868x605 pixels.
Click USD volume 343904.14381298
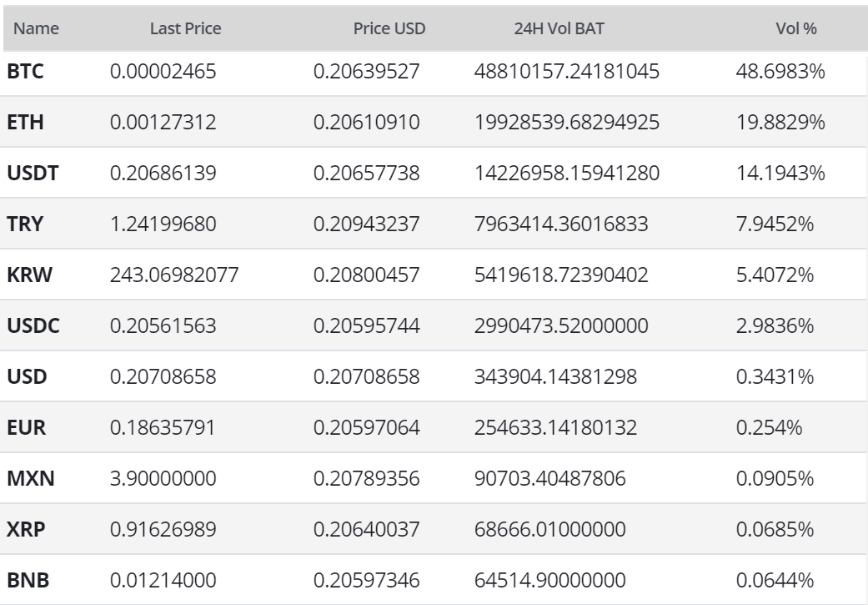(556, 377)
